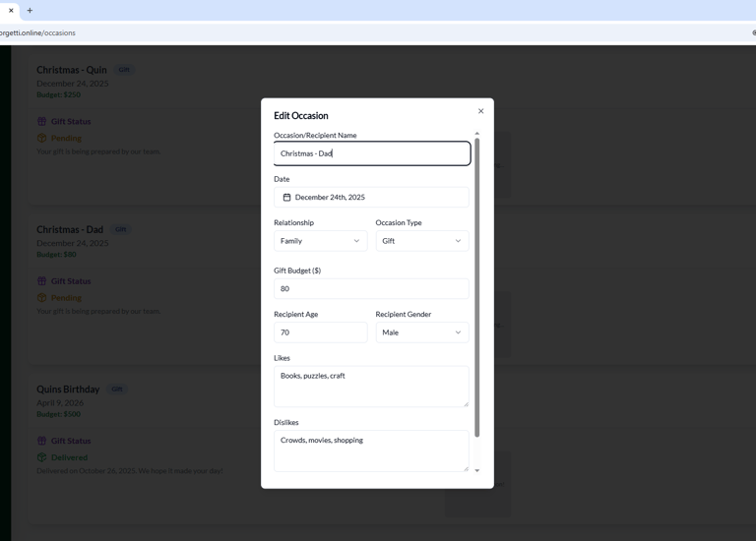Click gift icon in Christmas - Dad Gift Status
The height and width of the screenshot is (541, 756).
[42, 281]
